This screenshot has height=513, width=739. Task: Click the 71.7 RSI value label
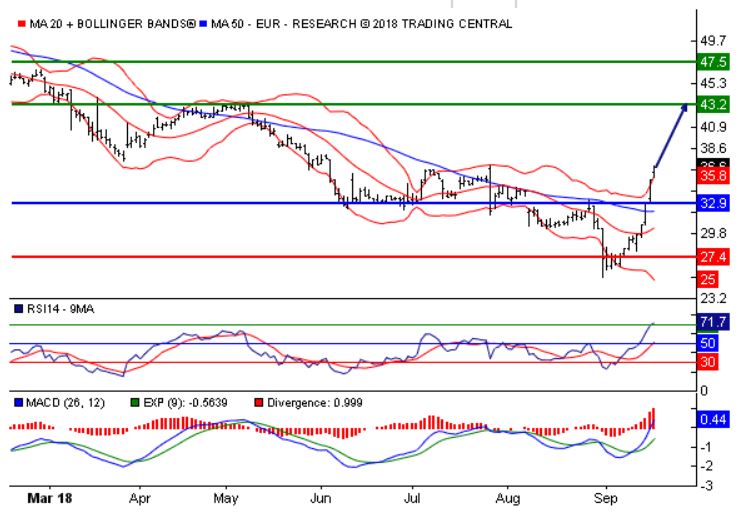coord(713,322)
